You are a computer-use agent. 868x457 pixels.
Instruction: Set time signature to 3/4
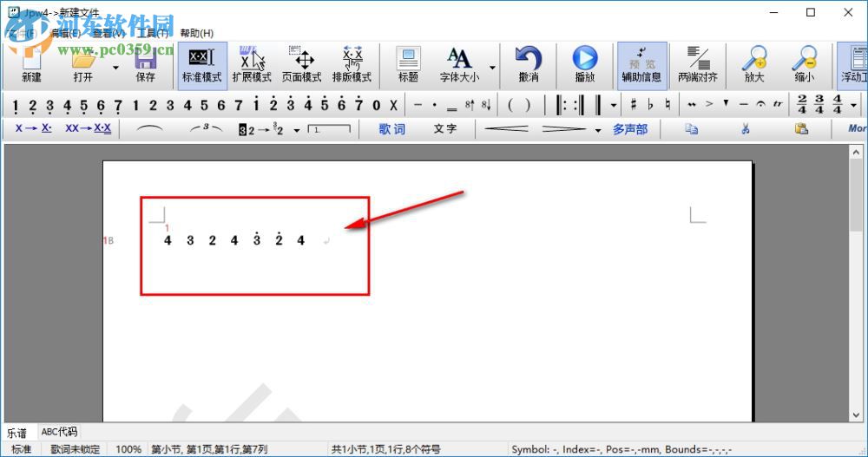click(819, 104)
